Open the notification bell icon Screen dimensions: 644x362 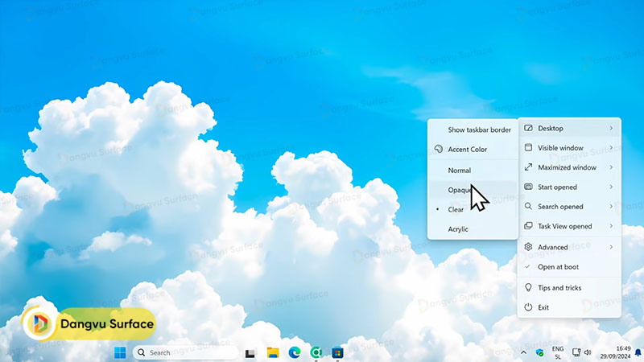638,352
